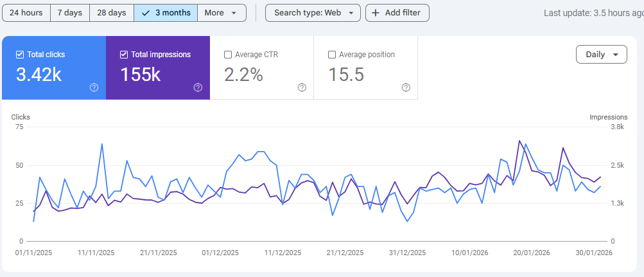Disable the Total impressions checkbox

click(124, 55)
